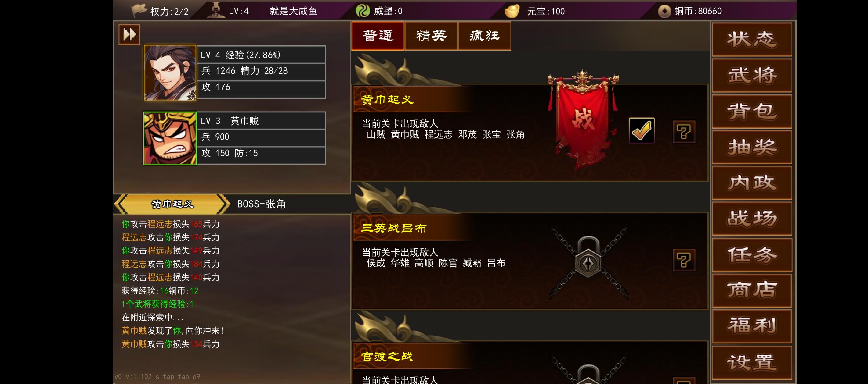Click the fast-forward double arrow icon

[x=129, y=35]
